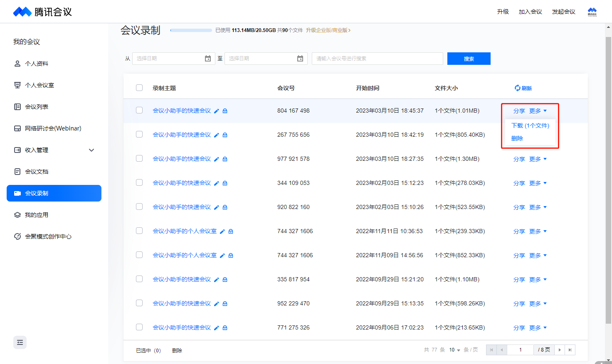The height and width of the screenshot is (364, 612).
Task: Jump to the last page of recordings
Action: tap(570, 350)
